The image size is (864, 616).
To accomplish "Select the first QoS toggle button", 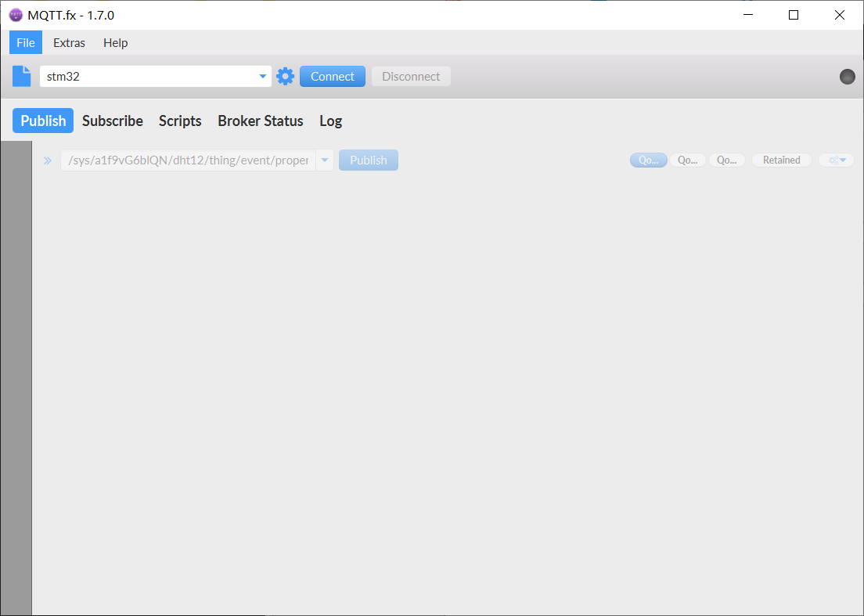I will [x=649, y=160].
